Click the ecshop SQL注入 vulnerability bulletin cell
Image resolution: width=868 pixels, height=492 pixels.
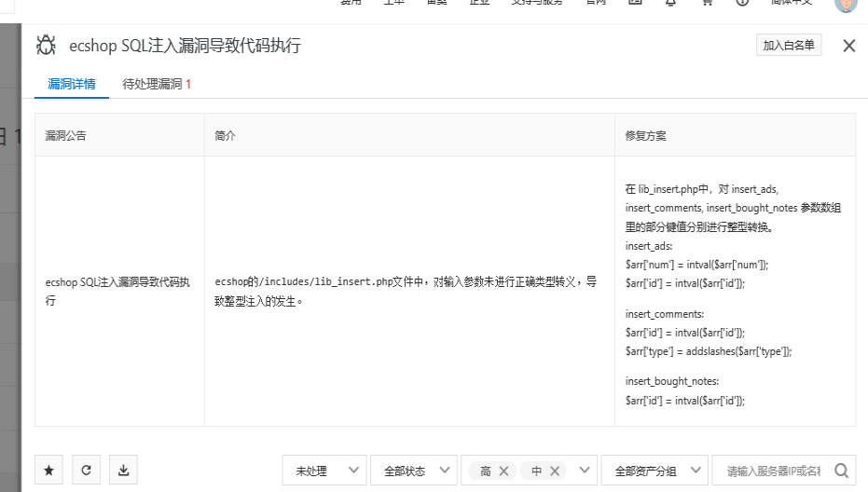pos(118,291)
